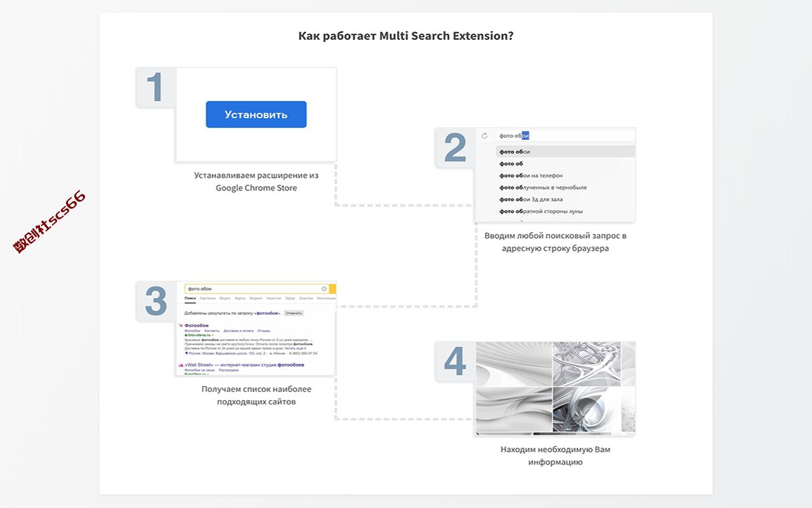The image size is (812, 508).
Task: Click the Фотообои site favicon
Action: click(x=181, y=325)
